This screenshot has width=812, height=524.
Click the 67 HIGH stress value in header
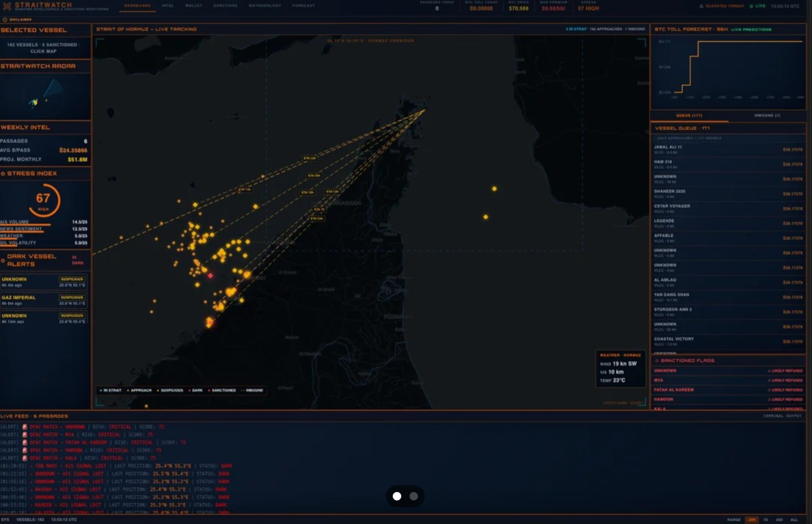[588, 8]
